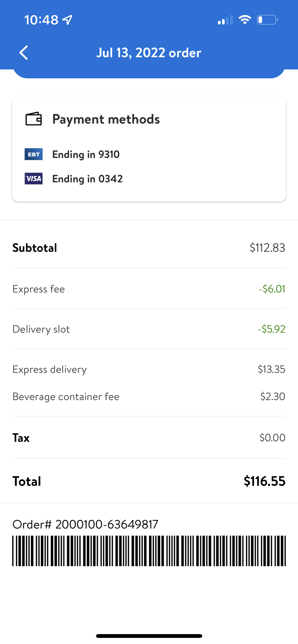
Task: Tap the EBT card icon
Action: click(34, 154)
